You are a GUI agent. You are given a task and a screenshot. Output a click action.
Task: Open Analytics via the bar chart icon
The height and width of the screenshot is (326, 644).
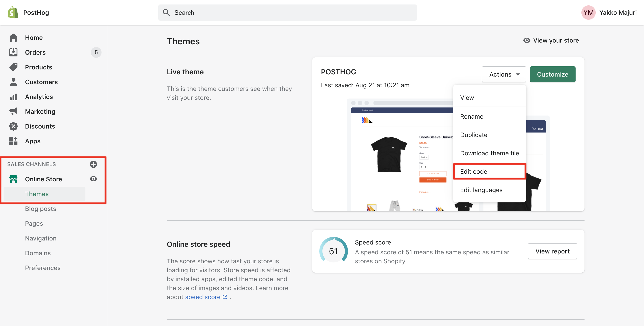pyautogui.click(x=13, y=97)
